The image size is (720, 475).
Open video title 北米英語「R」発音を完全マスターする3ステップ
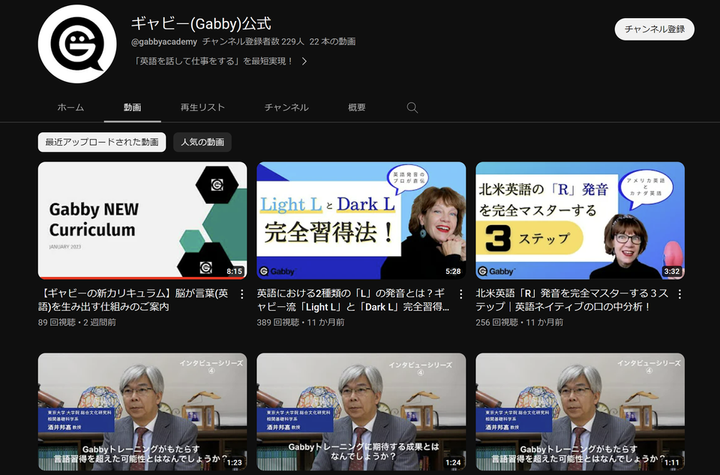pos(572,300)
